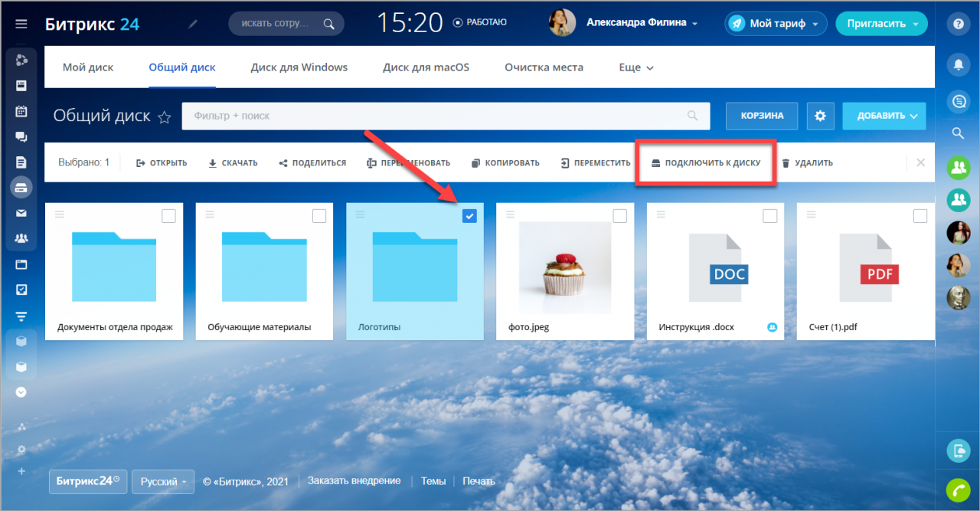Click the КОРЗИНА button

pyautogui.click(x=762, y=116)
